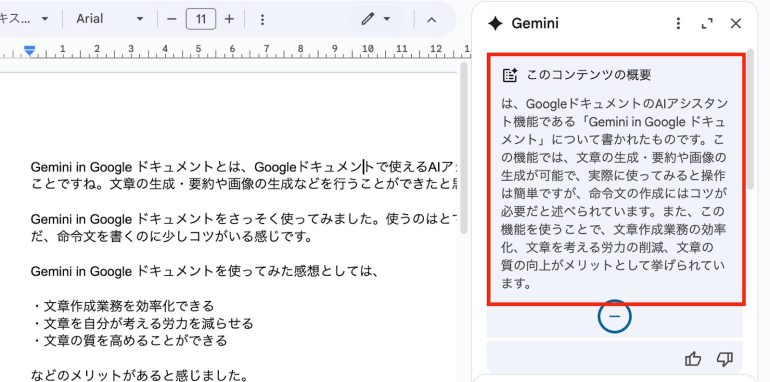This screenshot has height=382, width=770.
Task: Give thumbs down to Gemini summary
Action: click(725, 359)
